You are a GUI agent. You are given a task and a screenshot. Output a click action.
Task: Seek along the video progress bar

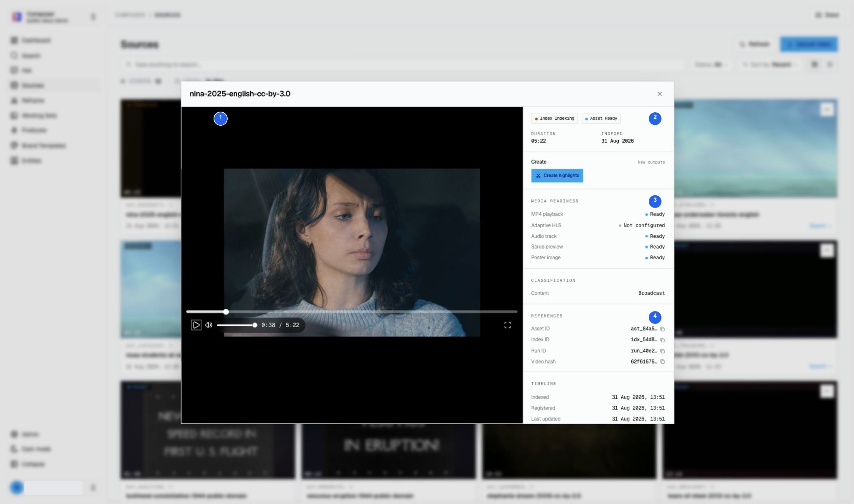[351, 311]
